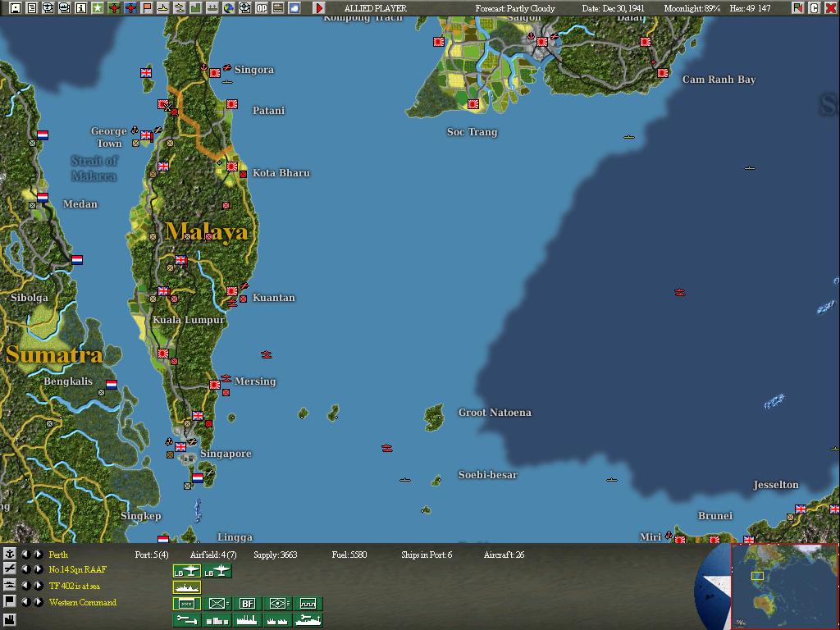Select the Singapore British flag unit
Image resolution: width=840 pixels, height=630 pixels.
[x=180, y=446]
